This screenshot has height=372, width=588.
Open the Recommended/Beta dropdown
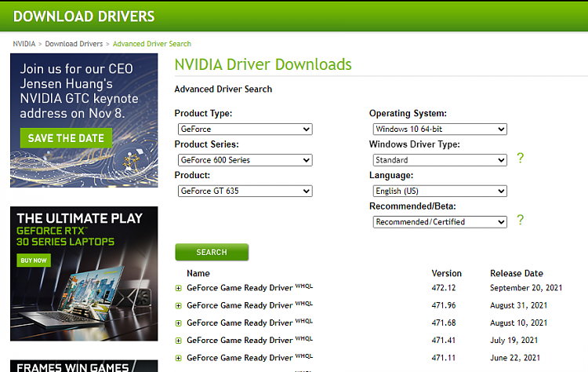pyautogui.click(x=440, y=222)
